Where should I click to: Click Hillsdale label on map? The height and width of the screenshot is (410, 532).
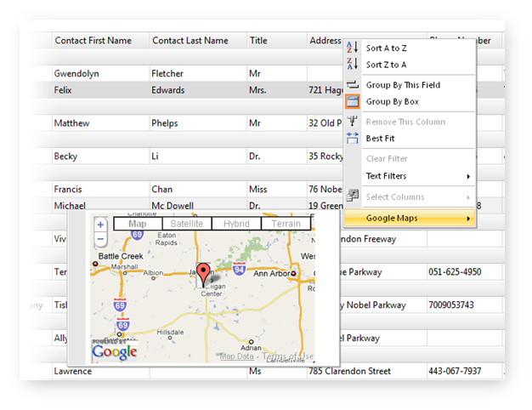click(x=170, y=332)
